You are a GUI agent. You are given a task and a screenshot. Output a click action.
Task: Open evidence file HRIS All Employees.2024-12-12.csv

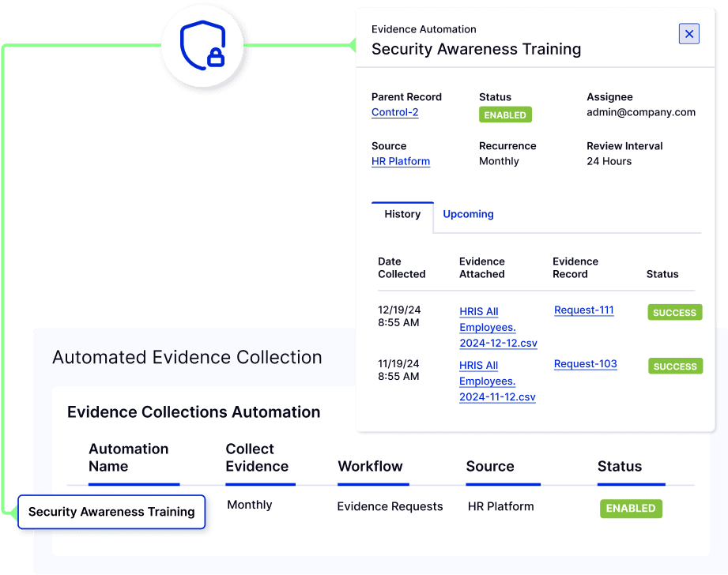499,327
